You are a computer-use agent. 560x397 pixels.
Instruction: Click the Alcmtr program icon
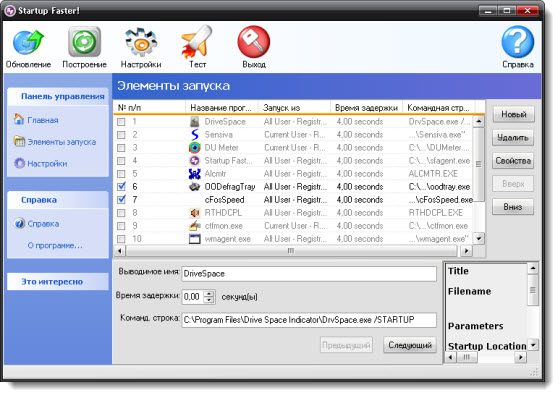194,174
